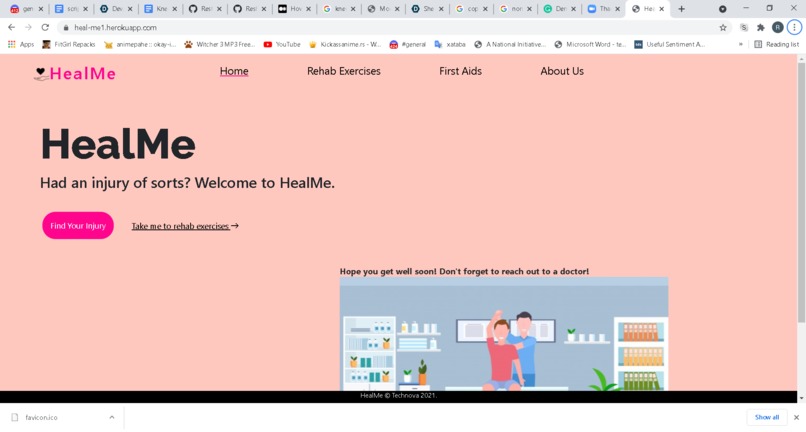Click the page's vertical scrollbar thumb
The height and width of the screenshot is (432, 806).
pos(801,193)
